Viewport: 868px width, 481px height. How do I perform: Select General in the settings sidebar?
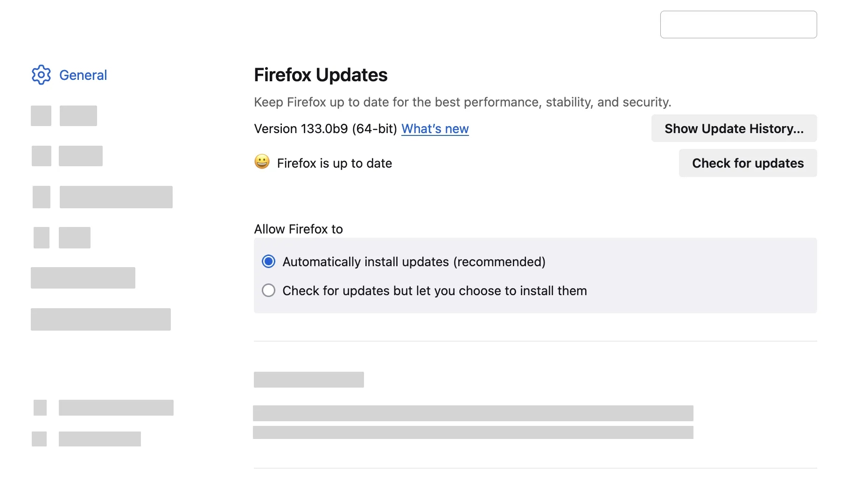(83, 75)
